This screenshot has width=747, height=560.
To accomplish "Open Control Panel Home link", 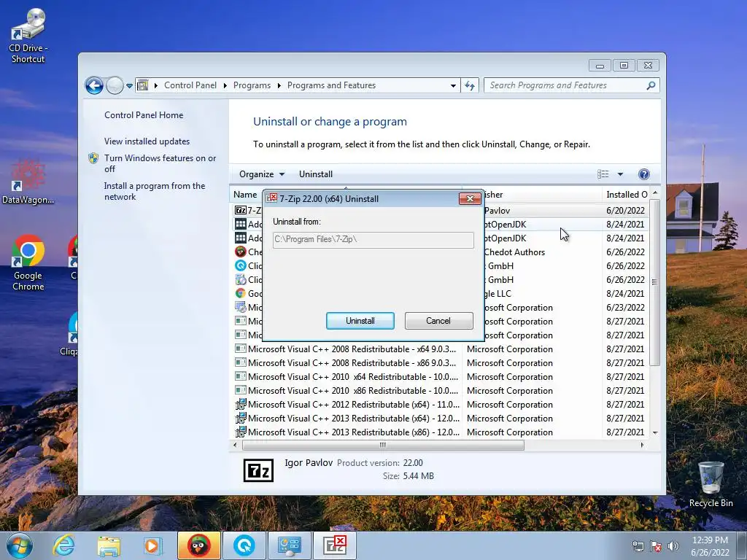I will pos(144,114).
